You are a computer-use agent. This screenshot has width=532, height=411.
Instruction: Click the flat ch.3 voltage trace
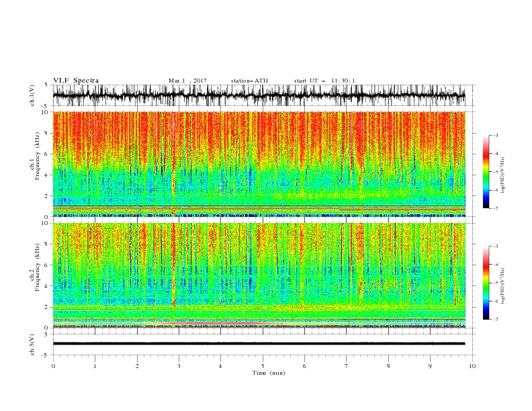coord(259,344)
